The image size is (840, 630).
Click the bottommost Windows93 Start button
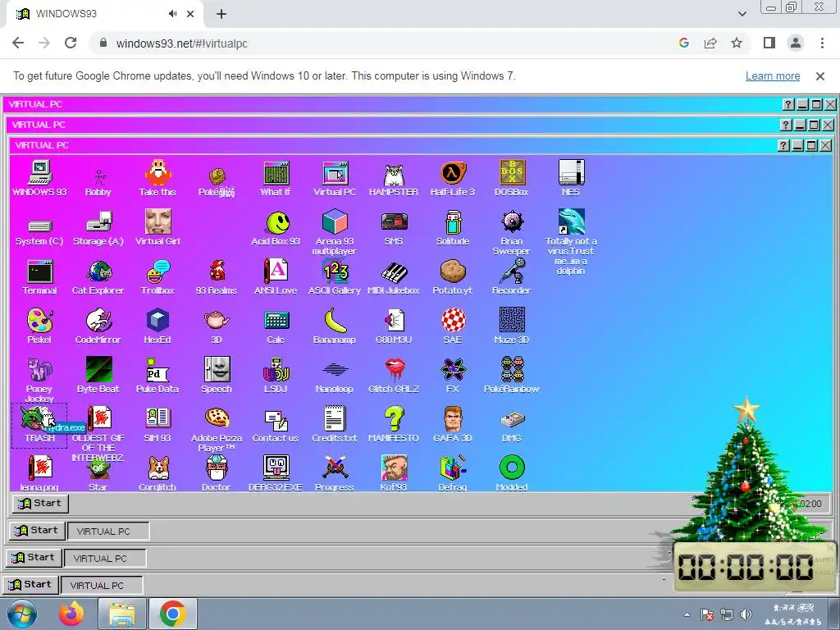pos(30,584)
